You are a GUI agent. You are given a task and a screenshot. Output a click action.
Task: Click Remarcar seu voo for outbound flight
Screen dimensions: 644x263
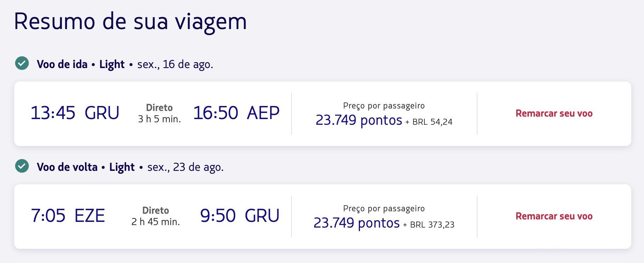(x=554, y=113)
